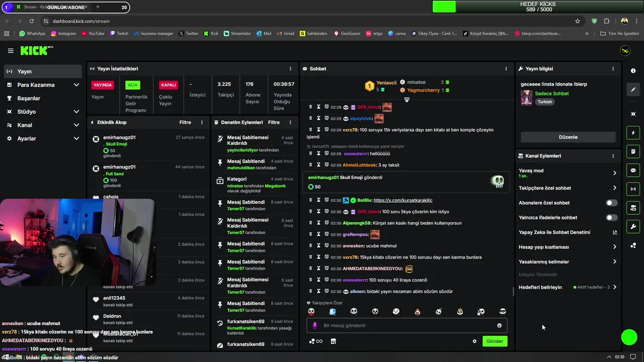Viewport: 644px width, 362px height.
Task: Click the focus frame icon in right sidebar
Action: (633, 114)
